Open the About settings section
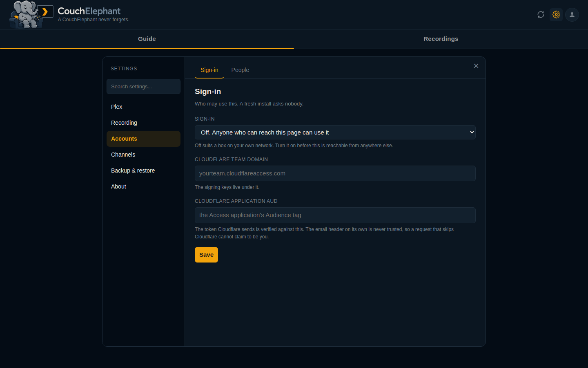The height and width of the screenshot is (368, 588). [x=143, y=186]
